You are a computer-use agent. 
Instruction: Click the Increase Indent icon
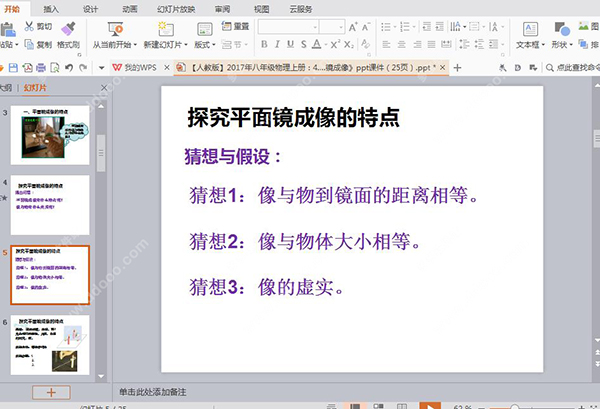[x=440, y=26]
